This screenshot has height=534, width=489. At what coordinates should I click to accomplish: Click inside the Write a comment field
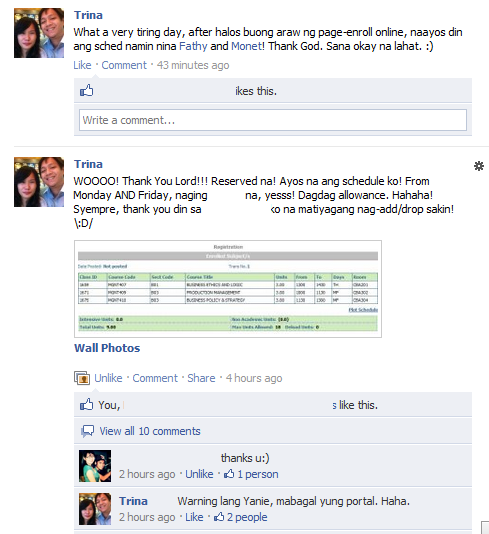coord(273,120)
